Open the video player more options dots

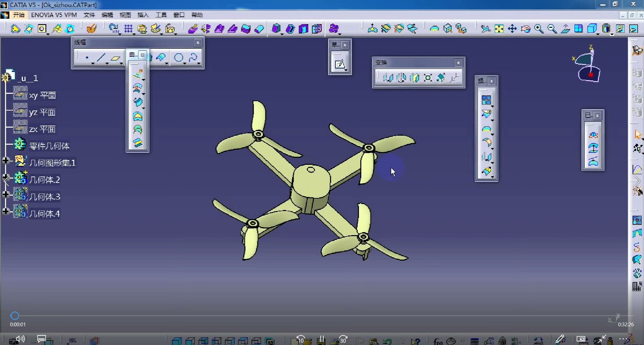click(623, 339)
